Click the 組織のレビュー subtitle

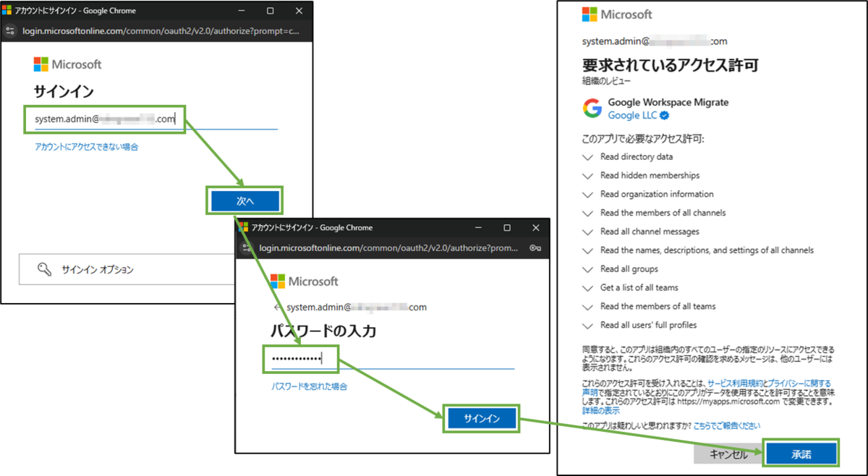pos(606,81)
